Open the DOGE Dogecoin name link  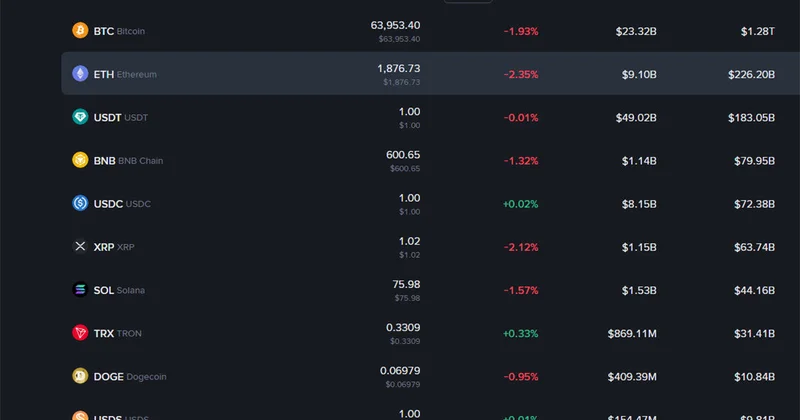point(130,377)
